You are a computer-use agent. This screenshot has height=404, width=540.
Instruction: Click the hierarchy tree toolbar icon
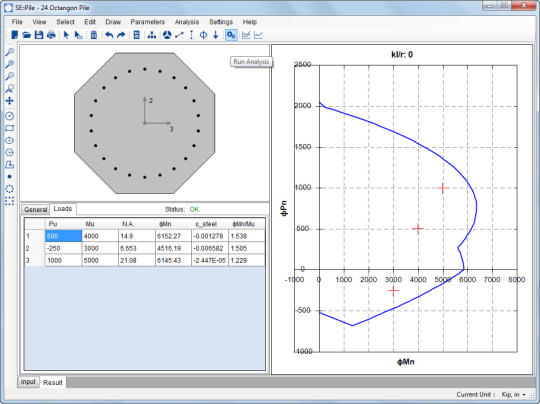pyautogui.click(x=152, y=35)
